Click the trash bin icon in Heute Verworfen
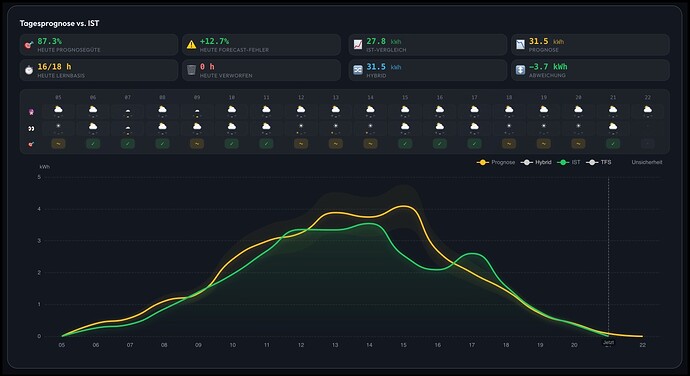The image size is (690, 376). [191, 70]
